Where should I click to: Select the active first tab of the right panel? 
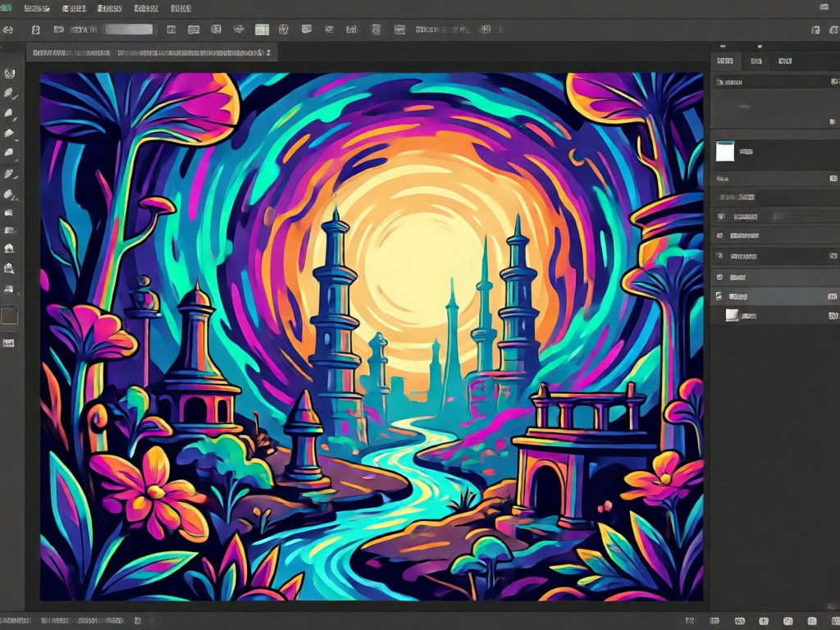[x=725, y=61]
